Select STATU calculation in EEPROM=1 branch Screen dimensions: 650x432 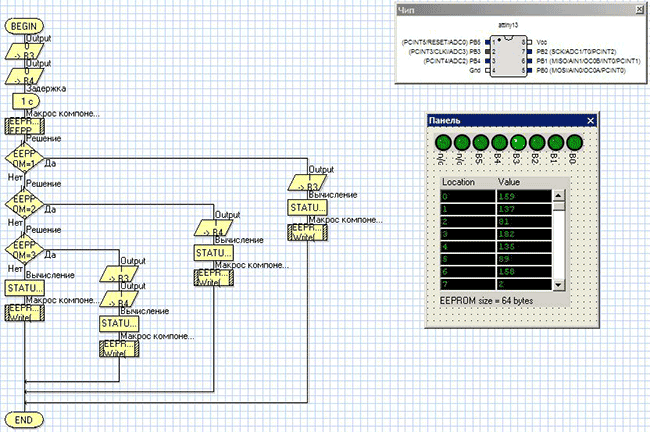click(307, 207)
